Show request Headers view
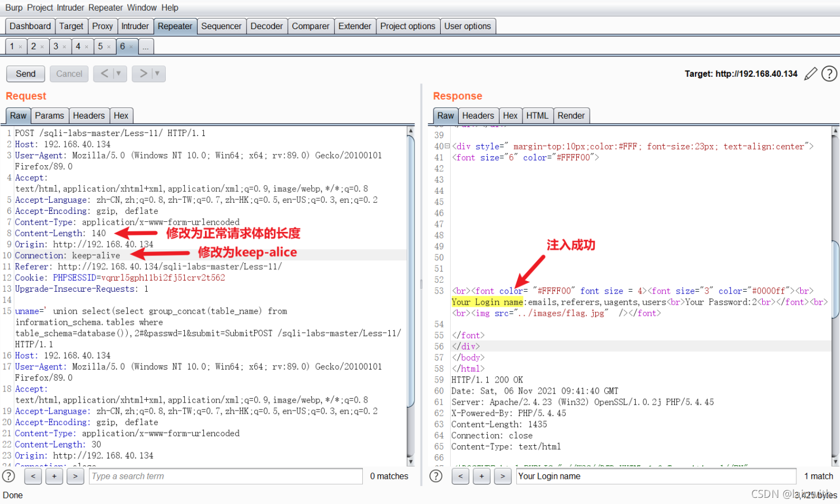 pos(88,115)
